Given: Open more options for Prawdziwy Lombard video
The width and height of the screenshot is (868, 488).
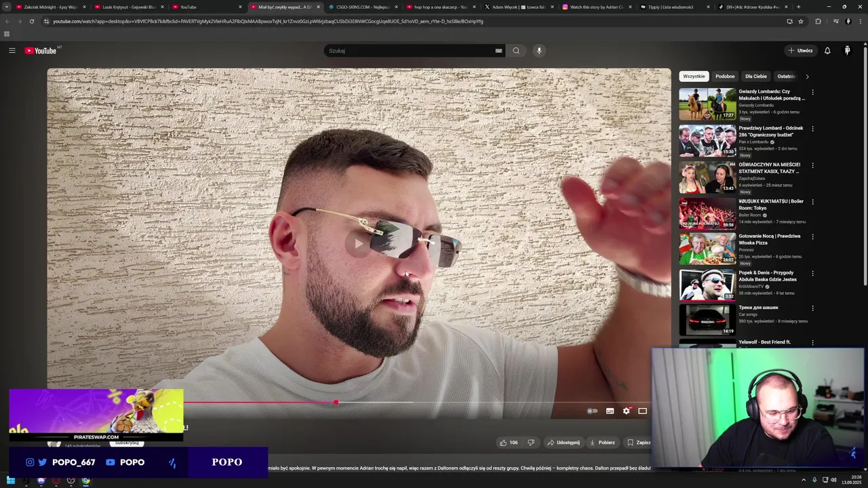Looking at the screenshot, I should (812, 129).
